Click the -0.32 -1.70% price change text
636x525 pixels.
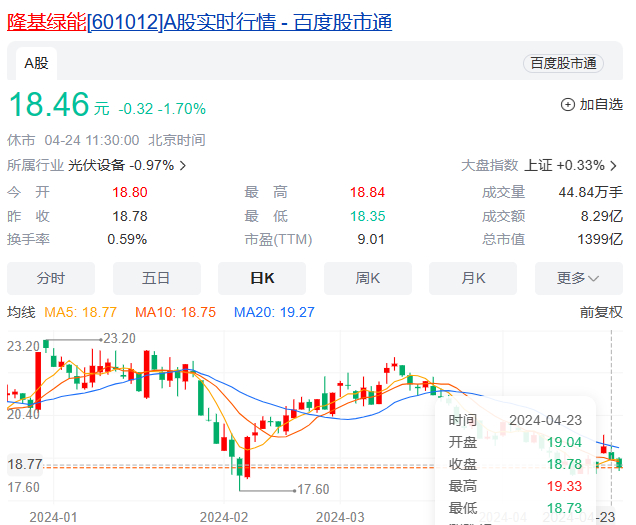pos(162,109)
